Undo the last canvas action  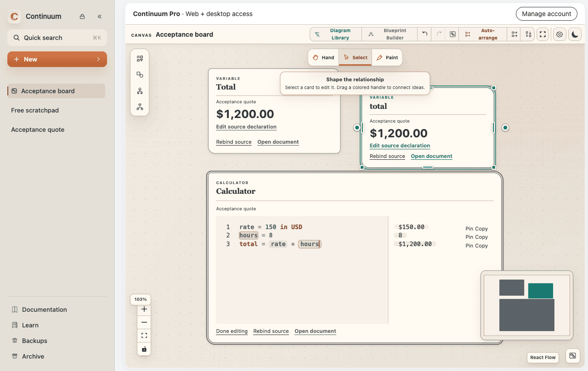coord(425,34)
